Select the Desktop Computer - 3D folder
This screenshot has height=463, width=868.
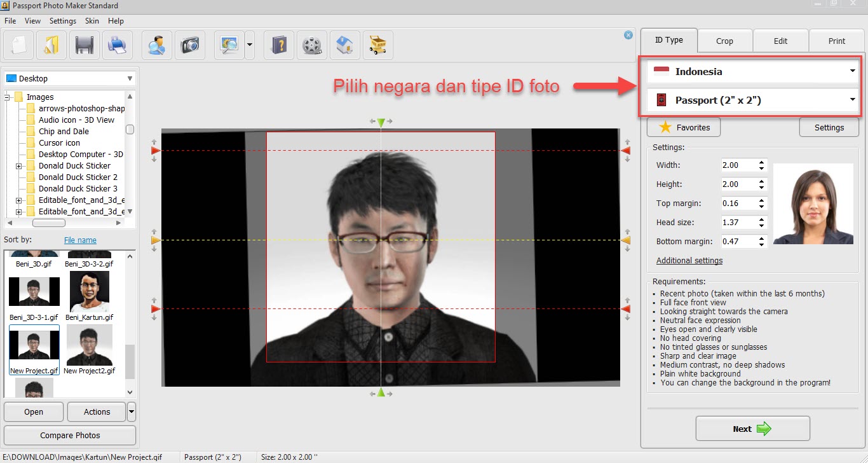[81, 155]
